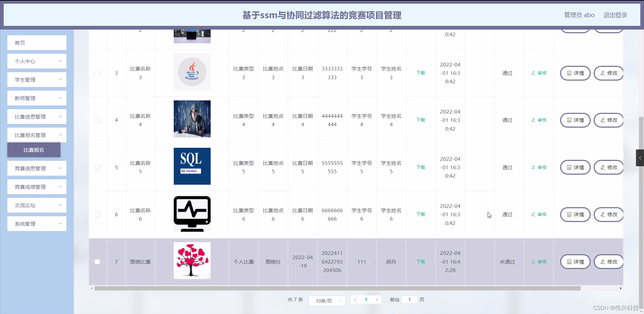Screen dimensions: 644x314
Task: Check the checkbox for 围棋比赛 row
Action: pos(97,262)
